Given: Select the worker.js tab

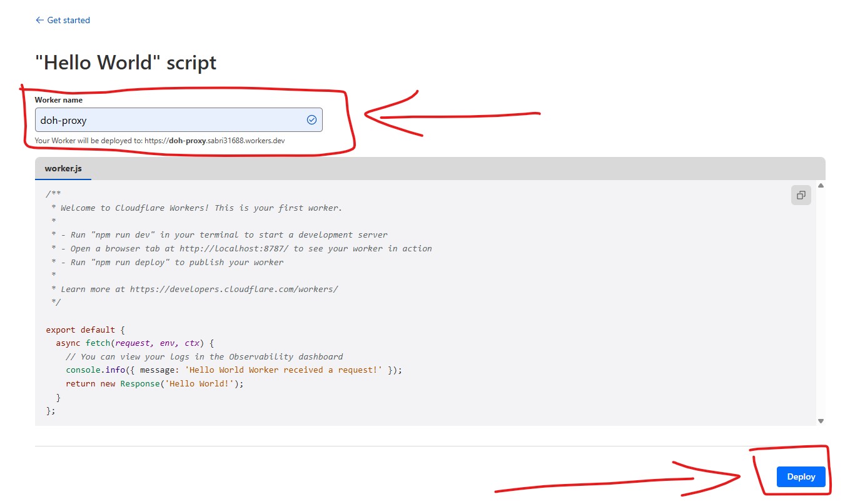Looking at the screenshot, I should [63, 169].
